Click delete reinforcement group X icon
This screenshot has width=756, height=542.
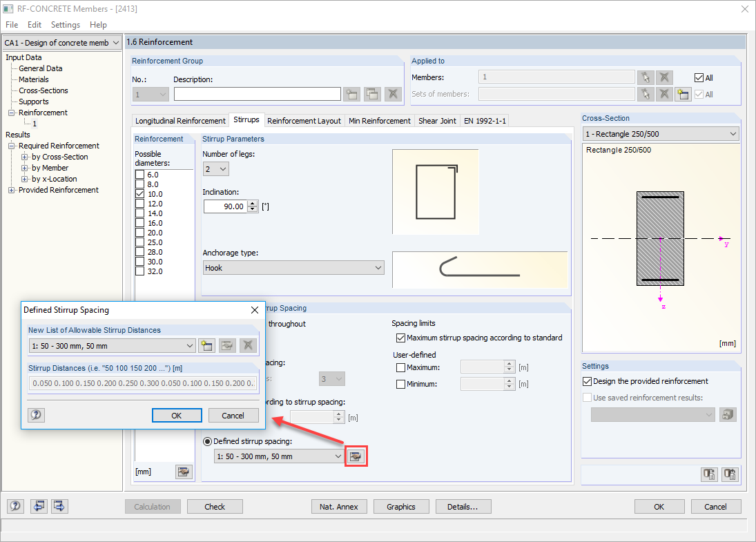(x=393, y=94)
